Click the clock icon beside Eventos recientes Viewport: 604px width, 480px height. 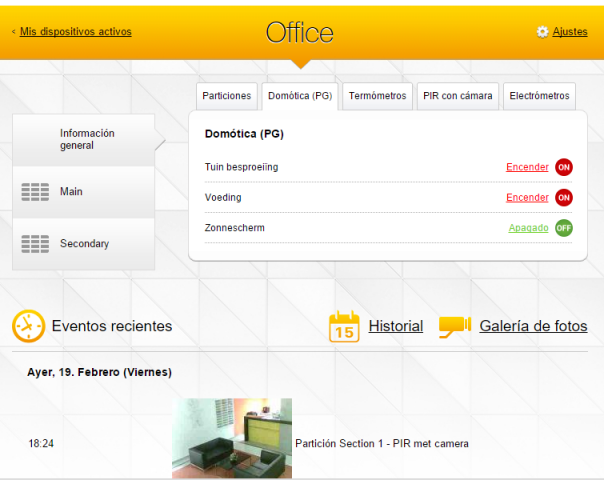tap(28, 326)
